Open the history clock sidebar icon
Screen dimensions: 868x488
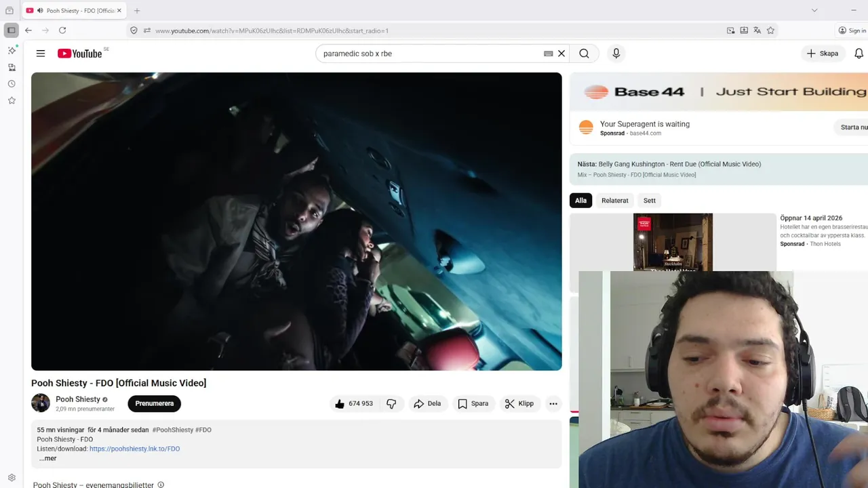pos(12,84)
